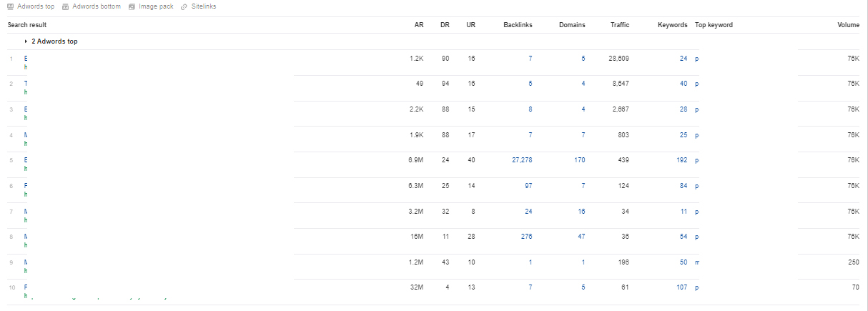Open the 192 keywords link

click(681, 160)
